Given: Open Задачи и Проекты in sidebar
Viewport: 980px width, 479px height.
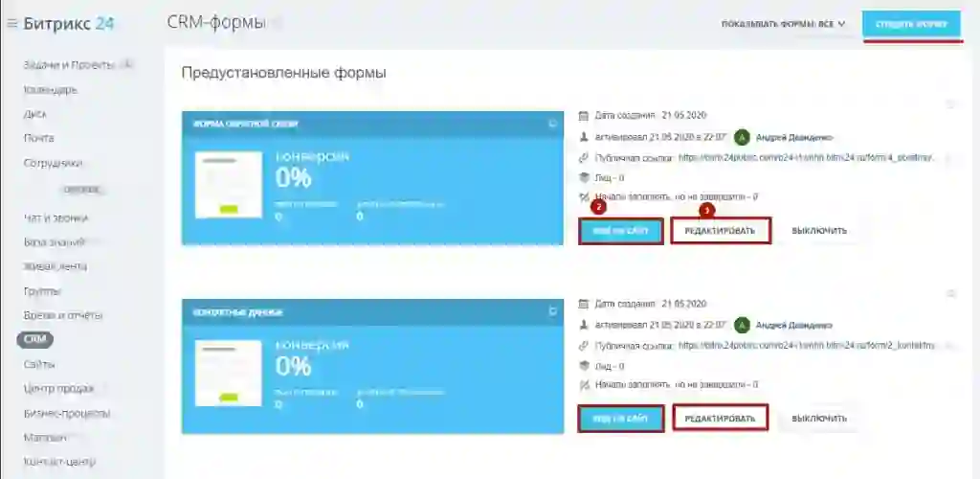Looking at the screenshot, I should pyautogui.click(x=69, y=64).
